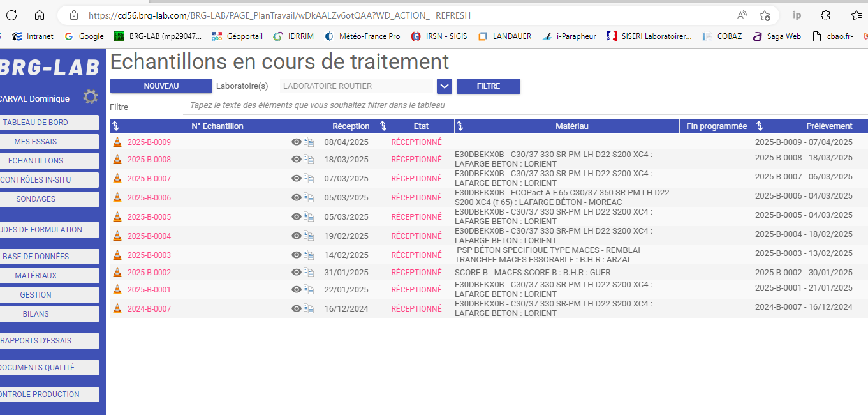Go to MES ESSAIS in the sidebar

(x=36, y=142)
